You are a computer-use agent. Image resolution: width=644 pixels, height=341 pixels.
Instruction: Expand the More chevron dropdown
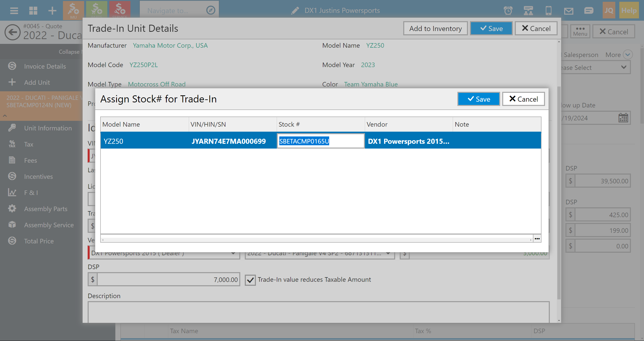pos(627,55)
